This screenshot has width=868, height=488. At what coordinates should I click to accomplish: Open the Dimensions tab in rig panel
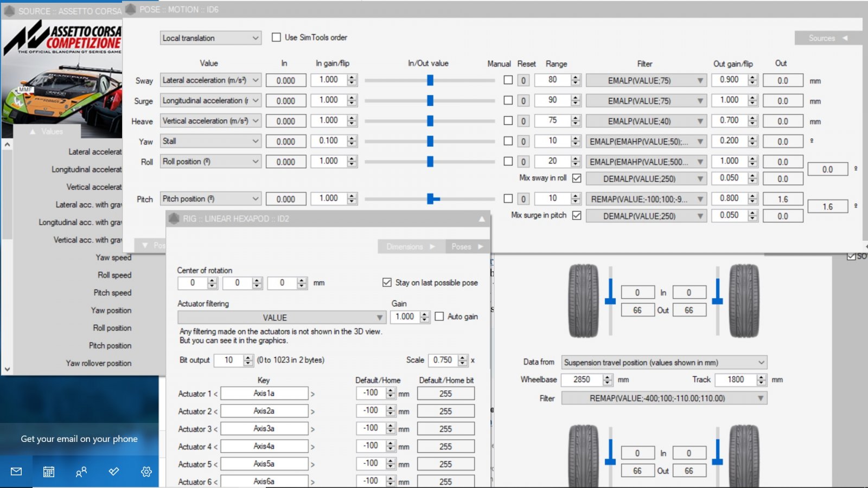point(410,247)
